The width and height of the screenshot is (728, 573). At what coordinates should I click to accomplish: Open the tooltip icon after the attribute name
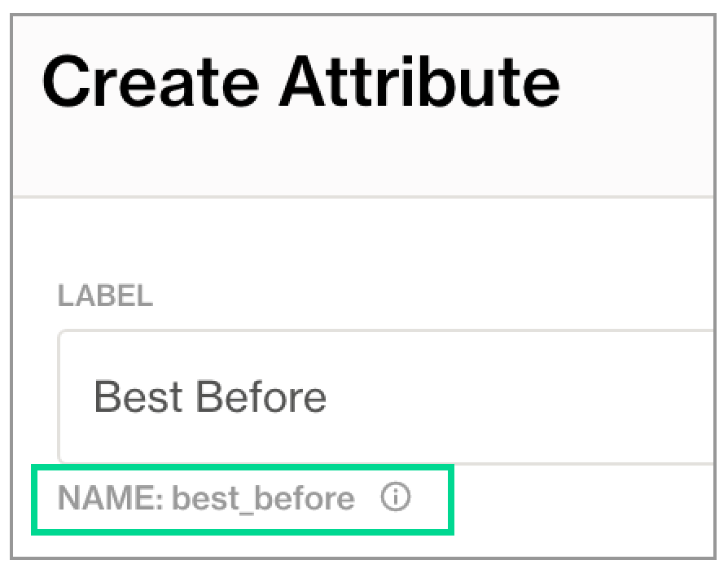pos(395,498)
